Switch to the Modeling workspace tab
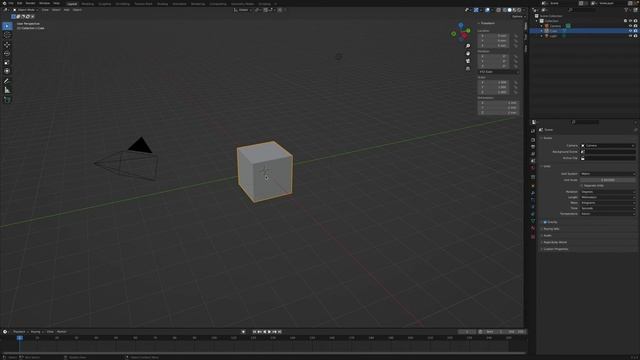640x360 pixels. (87, 4)
